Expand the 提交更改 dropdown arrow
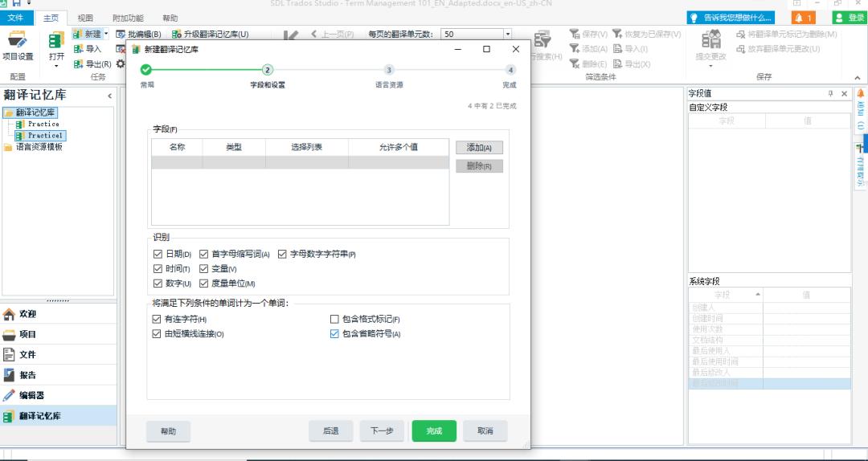The image size is (868, 461). point(710,67)
